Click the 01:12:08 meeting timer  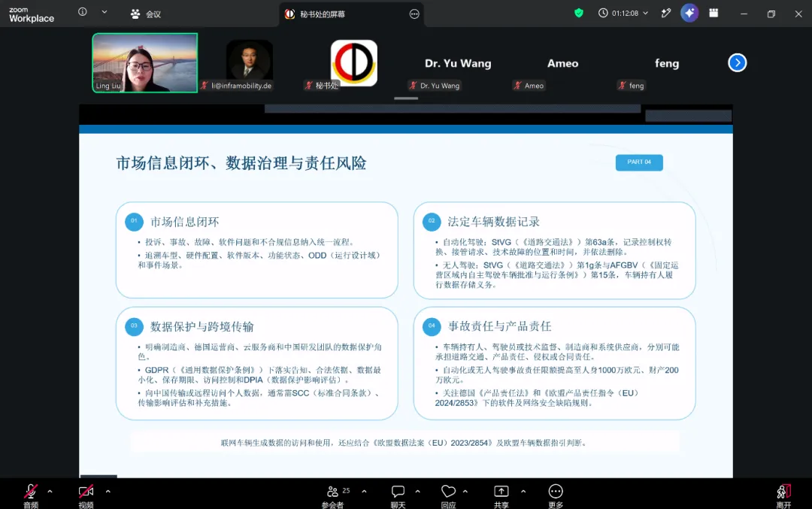coord(625,13)
